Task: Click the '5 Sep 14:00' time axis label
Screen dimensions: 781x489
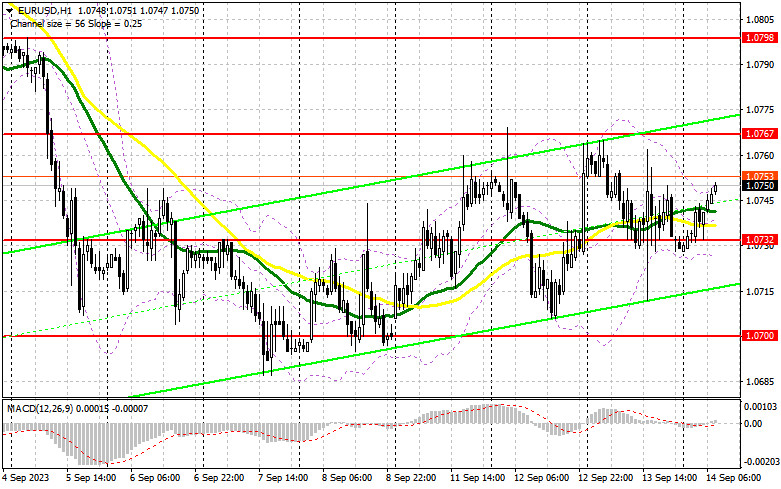Action: click(x=91, y=478)
